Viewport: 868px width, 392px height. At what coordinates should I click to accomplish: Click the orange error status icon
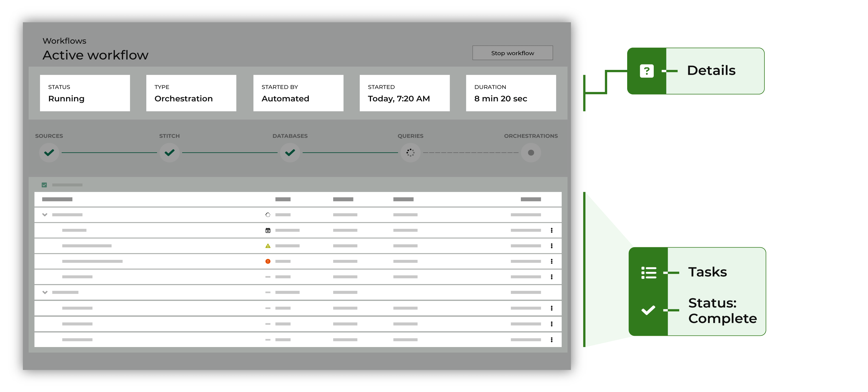pos(268,262)
